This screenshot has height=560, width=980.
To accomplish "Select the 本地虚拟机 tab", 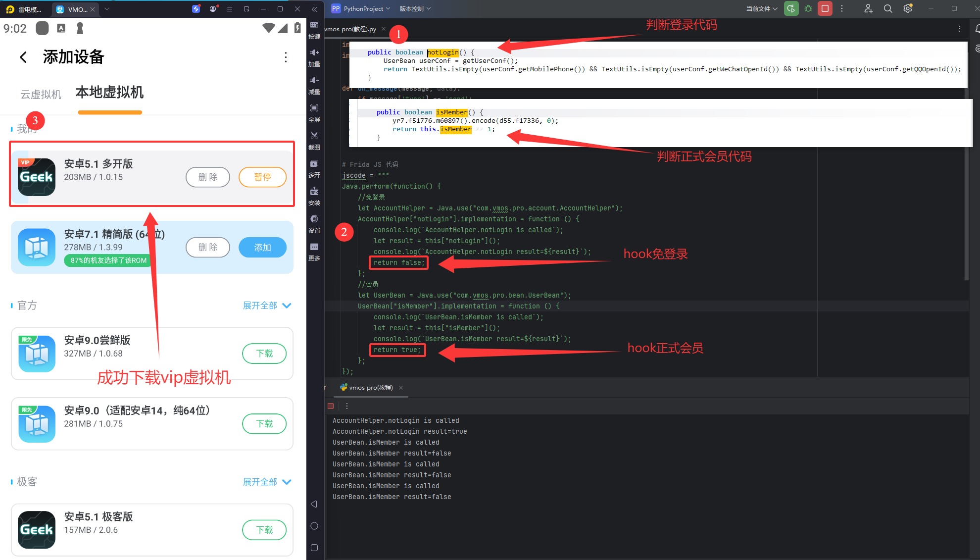I will [109, 93].
